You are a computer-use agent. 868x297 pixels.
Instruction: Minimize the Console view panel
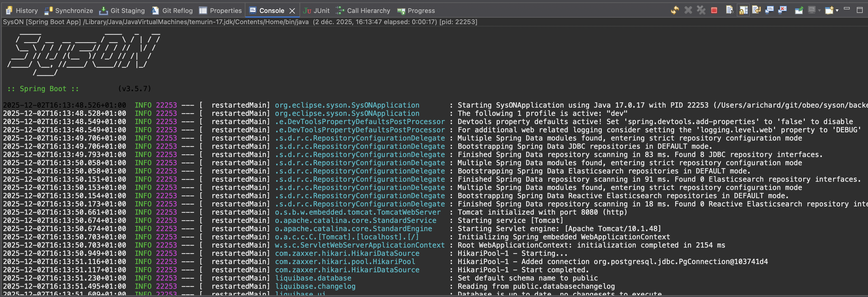[x=847, y=9]
